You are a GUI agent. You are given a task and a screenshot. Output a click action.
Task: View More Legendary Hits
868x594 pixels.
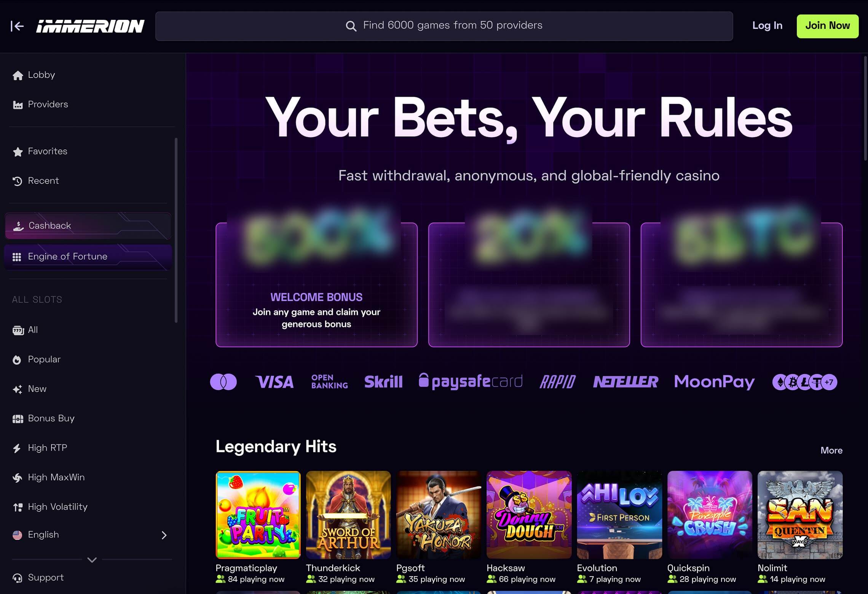(831, 450)
